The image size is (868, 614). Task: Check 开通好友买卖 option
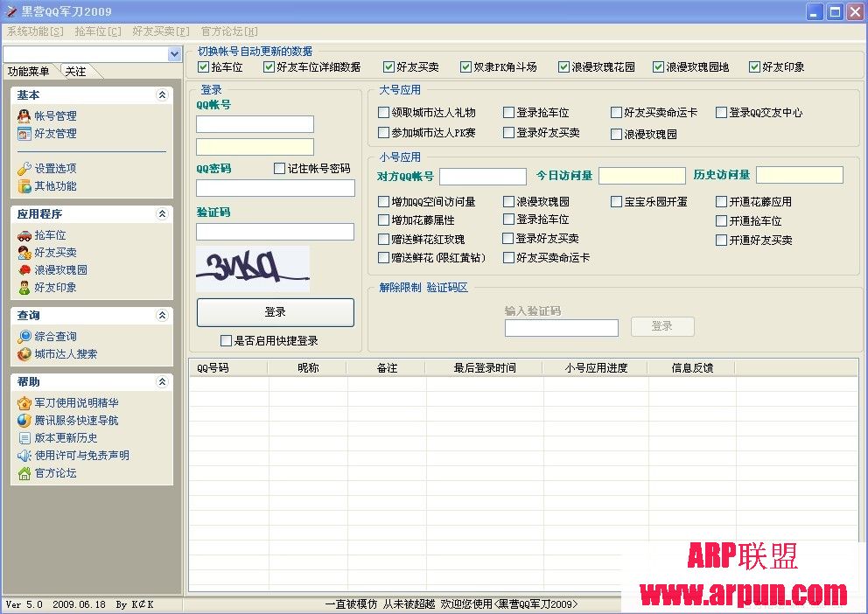click(721, 240)
